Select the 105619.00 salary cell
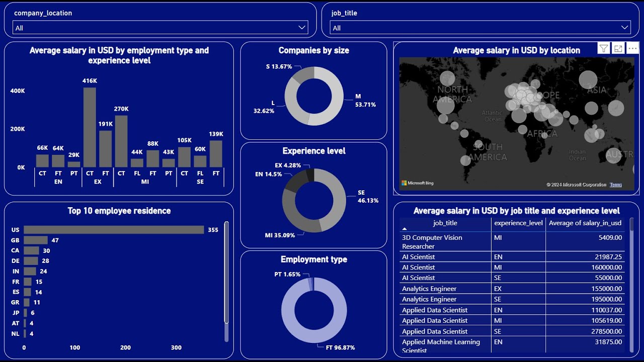Screen dimensions: 644x362 (585, 321)
